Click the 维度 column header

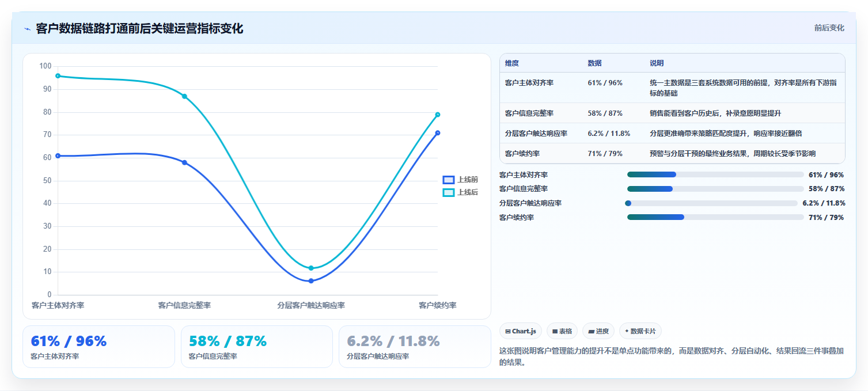point(512,63)
